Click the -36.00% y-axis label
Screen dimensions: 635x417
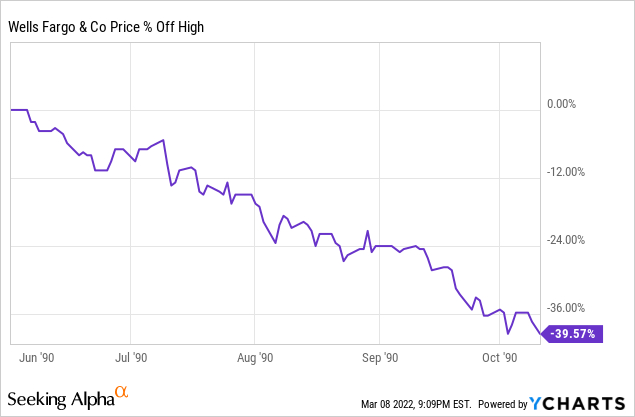coord(567,309)
